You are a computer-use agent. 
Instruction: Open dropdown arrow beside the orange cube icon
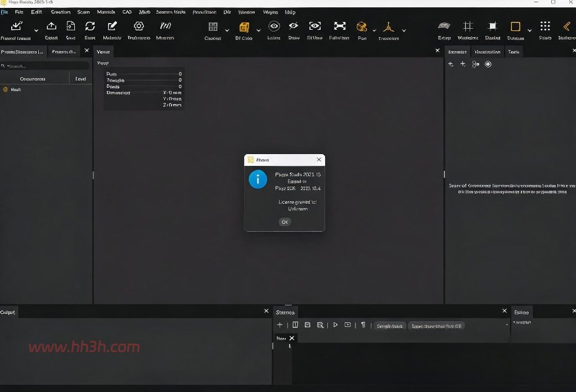click(259, 30)
